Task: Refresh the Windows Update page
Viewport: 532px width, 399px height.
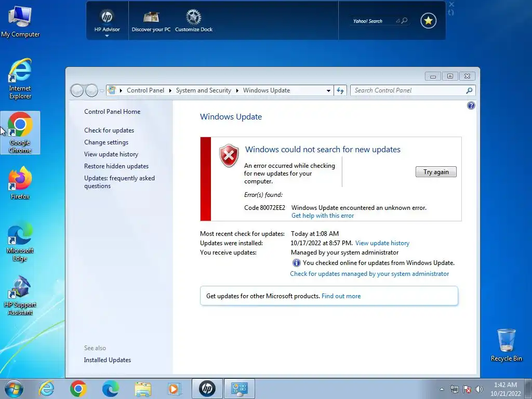Action: [340, 90]
